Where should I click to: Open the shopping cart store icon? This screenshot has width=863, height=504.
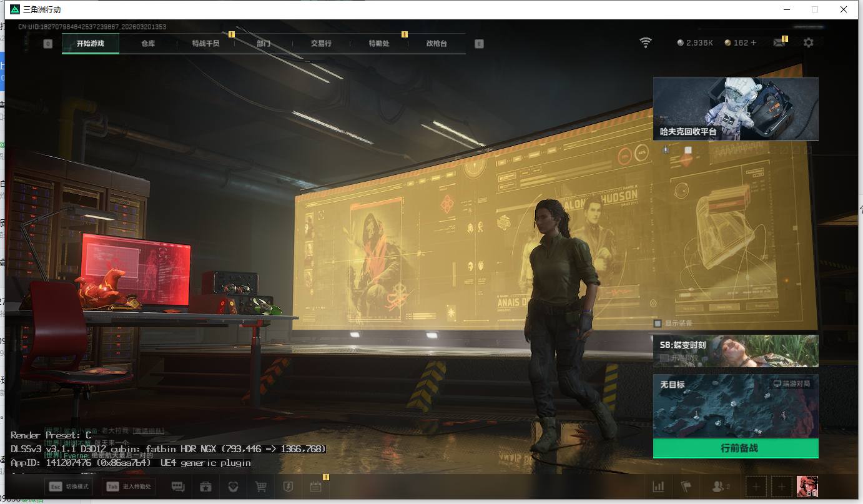click(261, 487)
